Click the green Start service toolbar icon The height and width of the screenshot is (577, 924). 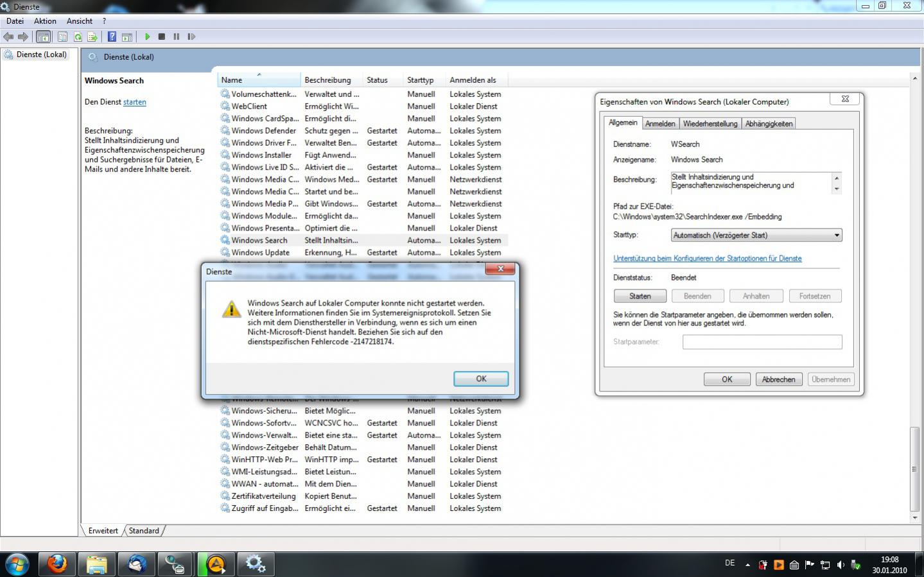tap(147, 37)
